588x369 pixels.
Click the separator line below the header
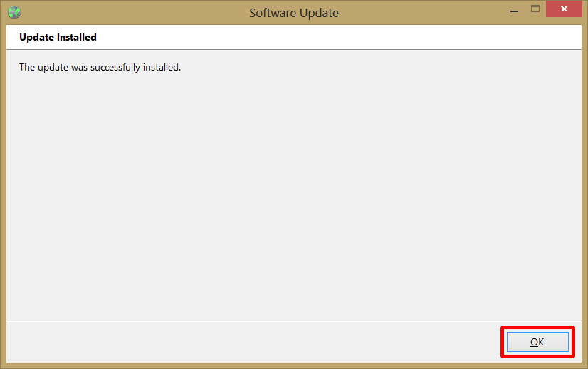click(x=293, y=49)
